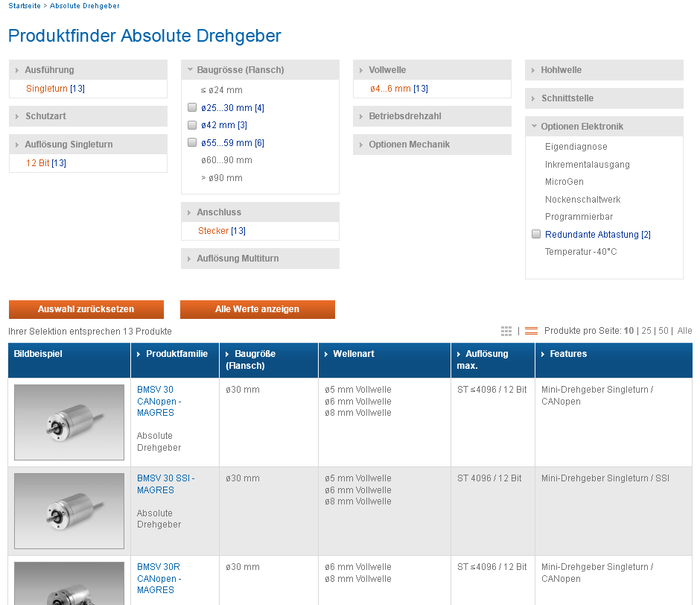700x605 pixels.
Task: Expand the Vollwelle filter
Action: (x=432, y=70)
